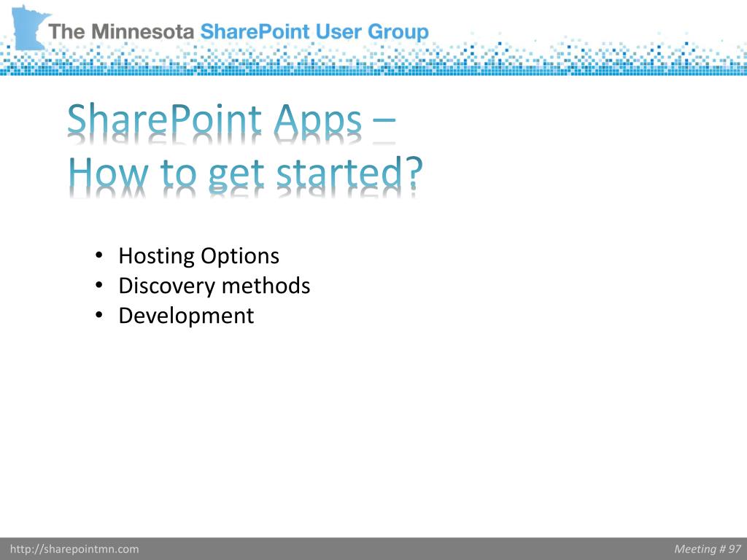Click the "Discovery methods" bullet

pos(214,286)
